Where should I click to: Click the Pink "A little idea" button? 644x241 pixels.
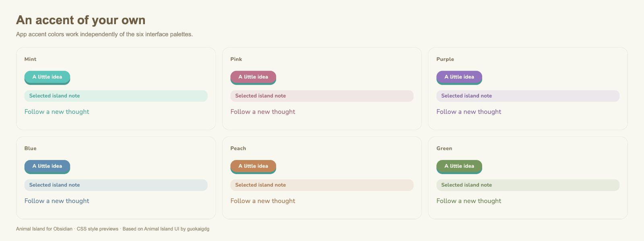pyautogui.click(x=253, y=77)
